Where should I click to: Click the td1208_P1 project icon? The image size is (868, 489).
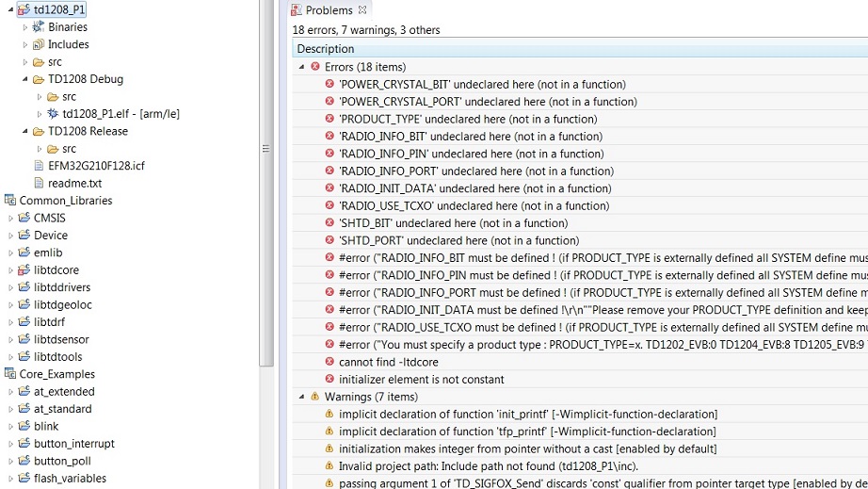tap(24, 9)
